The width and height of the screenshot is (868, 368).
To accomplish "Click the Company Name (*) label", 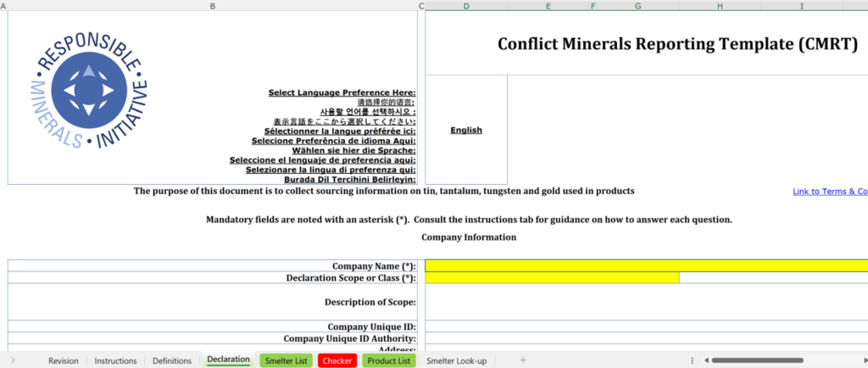I will click(374, 266).
